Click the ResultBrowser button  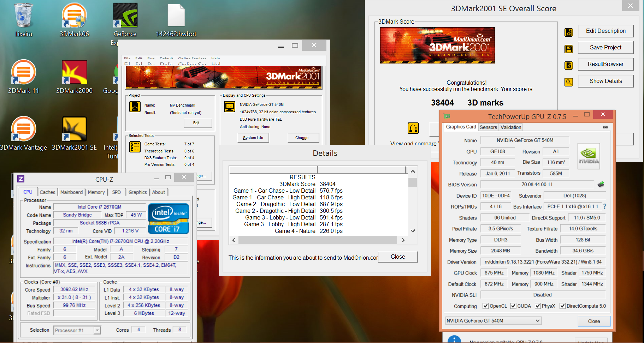605,64
